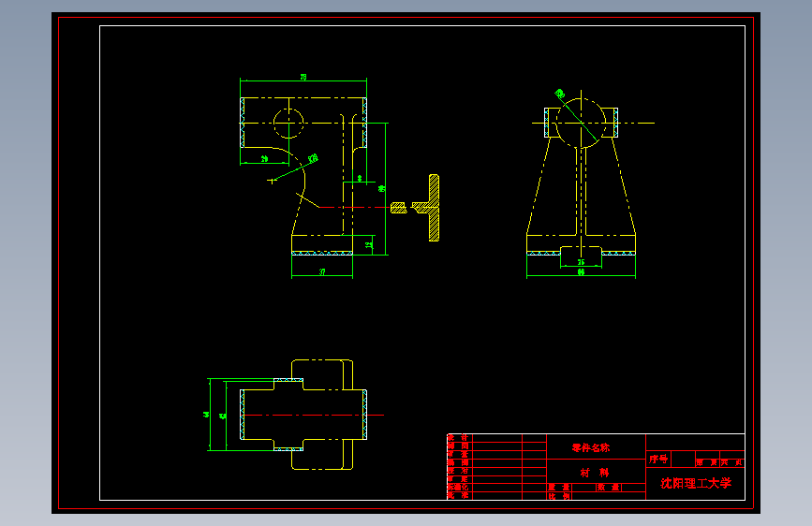Click the 37 base width dimension text
812x526 pixels.
(322, 271)
